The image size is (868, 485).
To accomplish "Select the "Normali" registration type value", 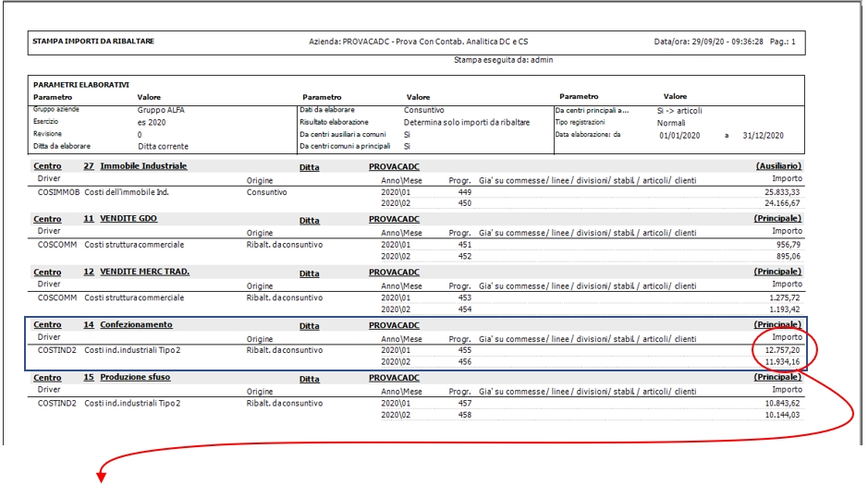I will coord(671,123).
